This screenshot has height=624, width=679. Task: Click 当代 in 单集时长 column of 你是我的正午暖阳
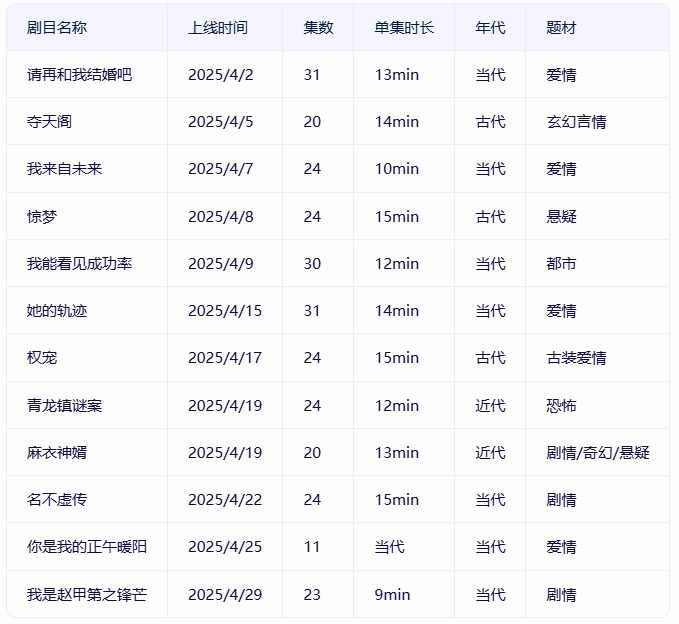(390, 546)
